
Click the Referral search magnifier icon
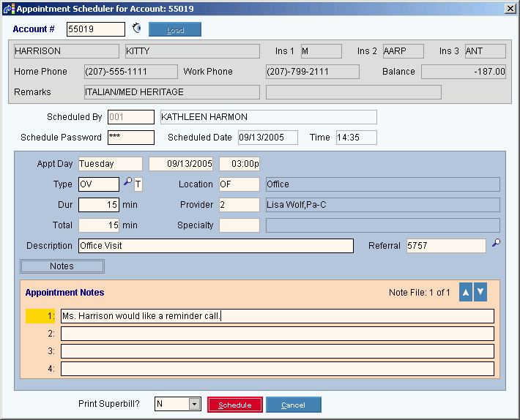click(496, 243)
